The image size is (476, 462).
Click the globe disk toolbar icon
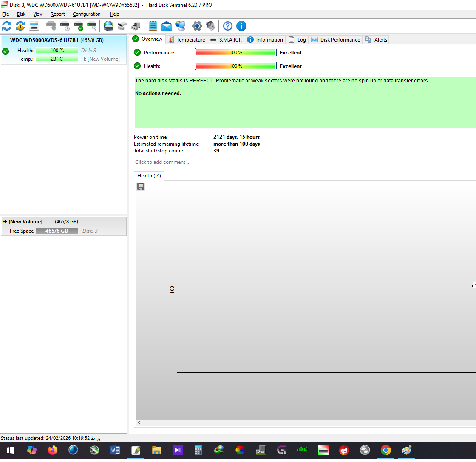click(109, 26)
